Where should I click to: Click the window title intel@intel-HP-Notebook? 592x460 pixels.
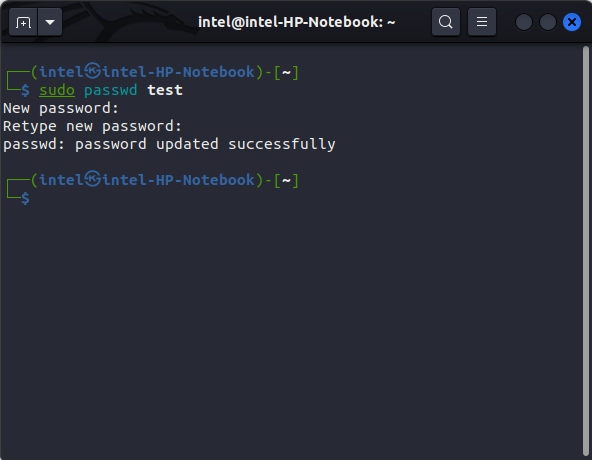pyautogui.click(x=297, y=22)
